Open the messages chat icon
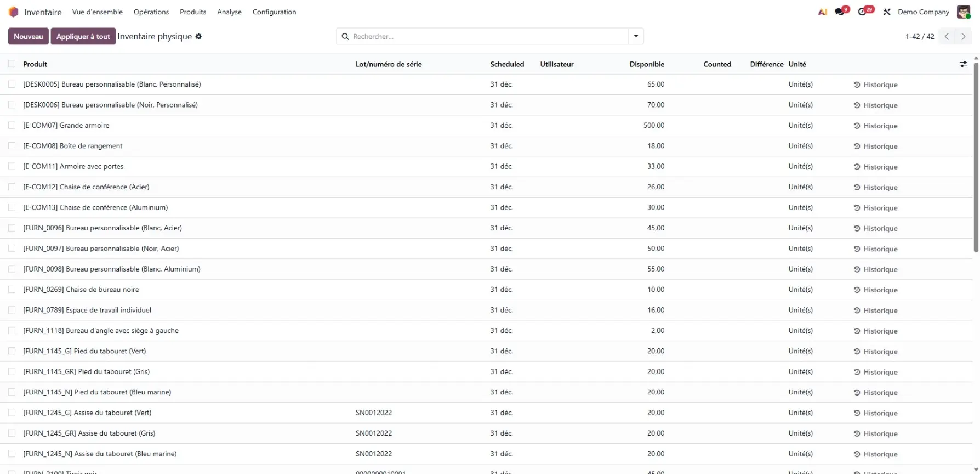The height and width of the screenshot is (474, 980). pos(840,12)
